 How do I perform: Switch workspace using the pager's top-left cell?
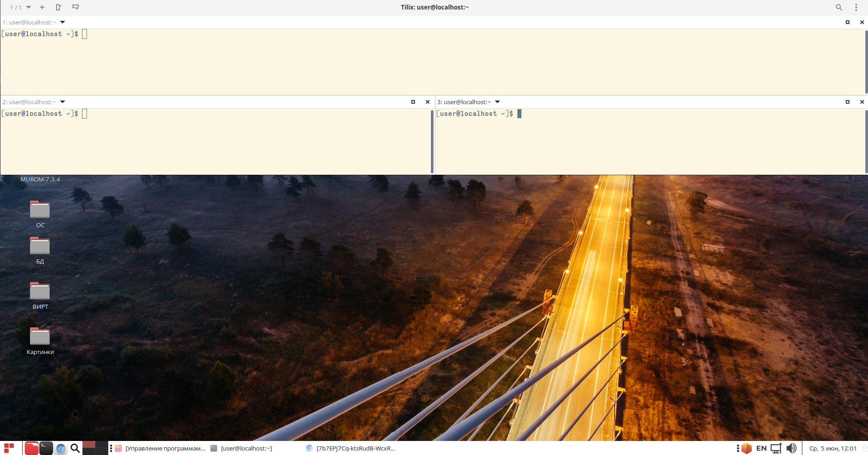(x=89, y=445)
